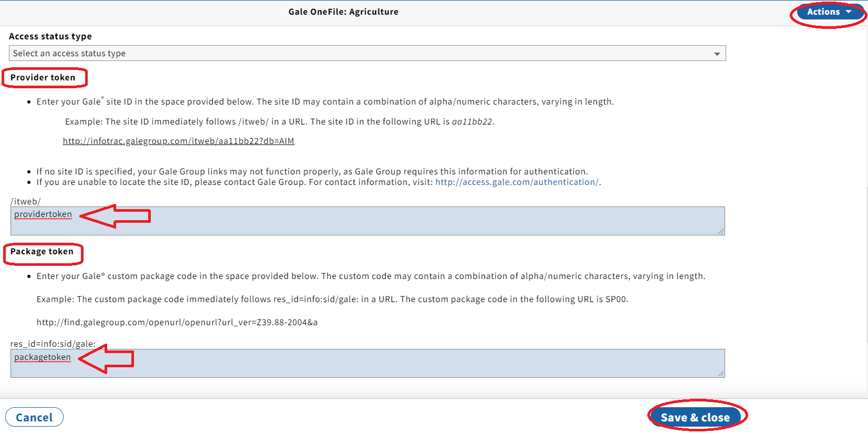The image size is (868, 434).
Task: Click the 'aa11bb22' italic site ID example
Action: tap(472, 121)
